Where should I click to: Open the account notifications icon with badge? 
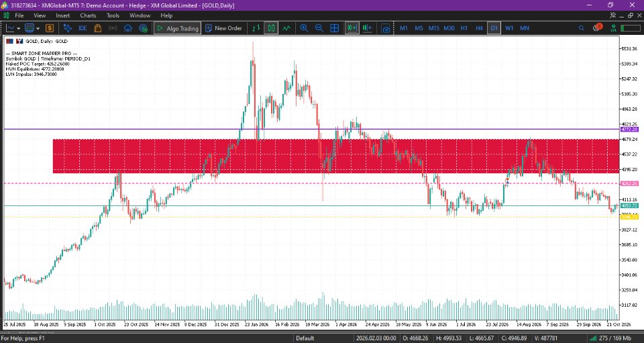click(x=597, y=28)
